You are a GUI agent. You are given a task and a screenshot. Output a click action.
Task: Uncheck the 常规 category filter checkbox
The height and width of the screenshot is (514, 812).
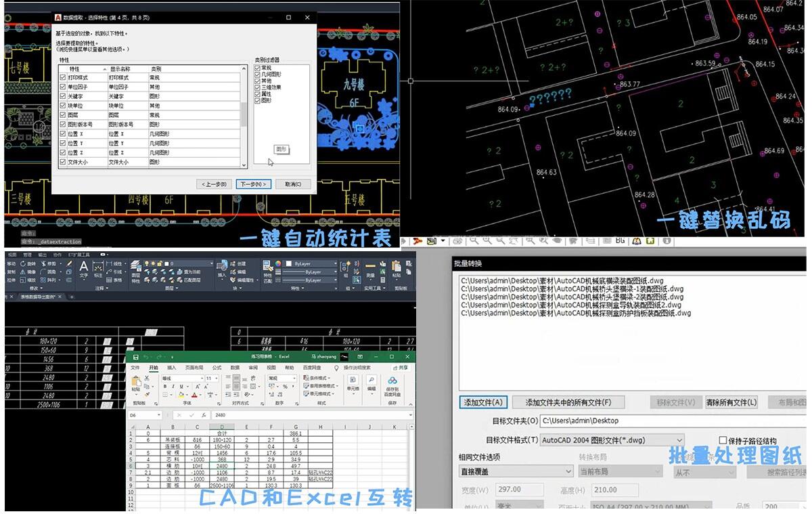257,68
